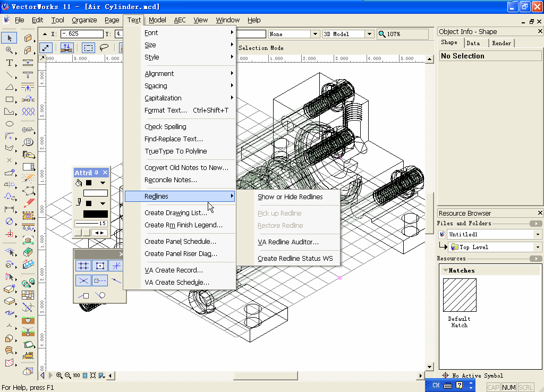Select the ID Label tool
This screenshot has width=544, height=392.
click(x=28, y=142)
